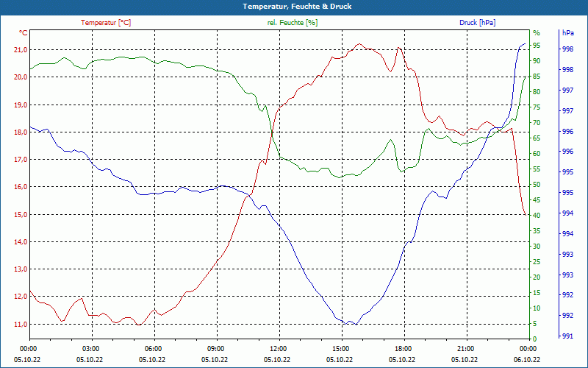This screenshot has height=368, width=588.
Task: Click the '20,0' temperature axis value
Action: pyautogui.click(x=21, y=77)
